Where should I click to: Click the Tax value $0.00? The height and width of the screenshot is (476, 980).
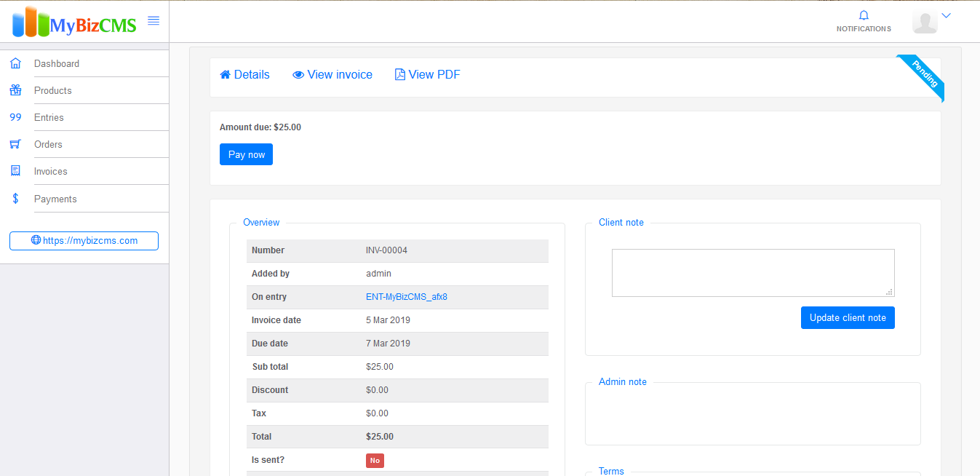pyautogui.click(x=377, y=413)
